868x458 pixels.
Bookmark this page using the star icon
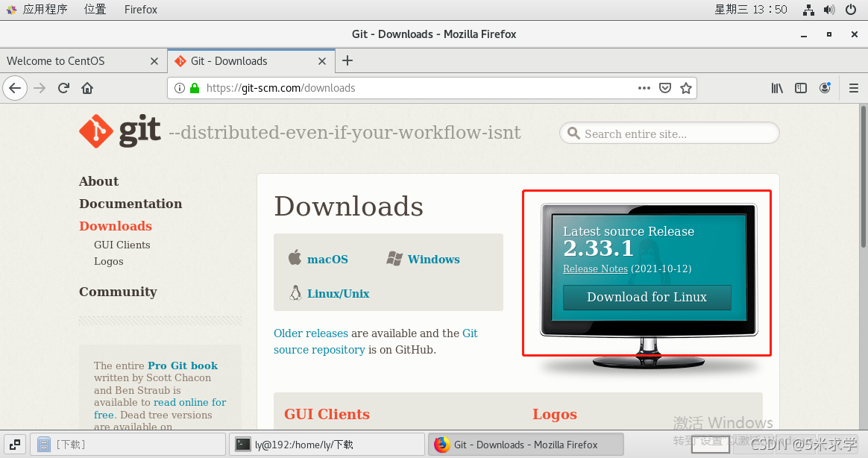[x=686, y=88]
